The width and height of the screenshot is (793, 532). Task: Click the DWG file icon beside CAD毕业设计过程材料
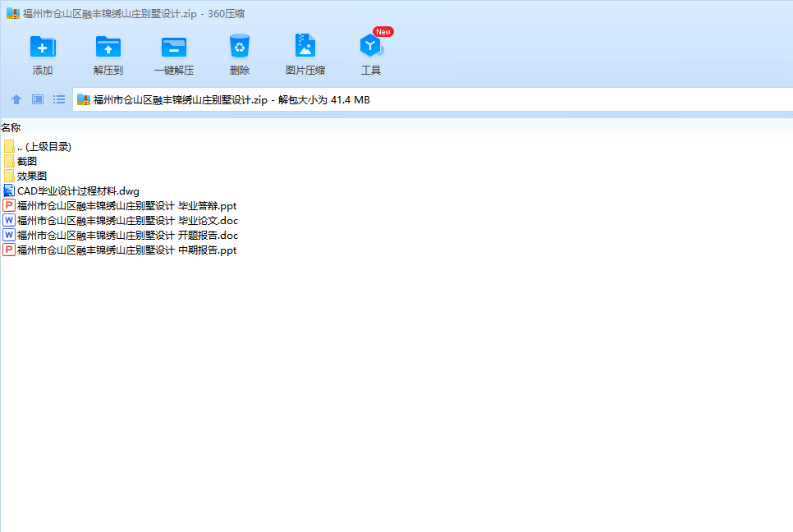9,190
